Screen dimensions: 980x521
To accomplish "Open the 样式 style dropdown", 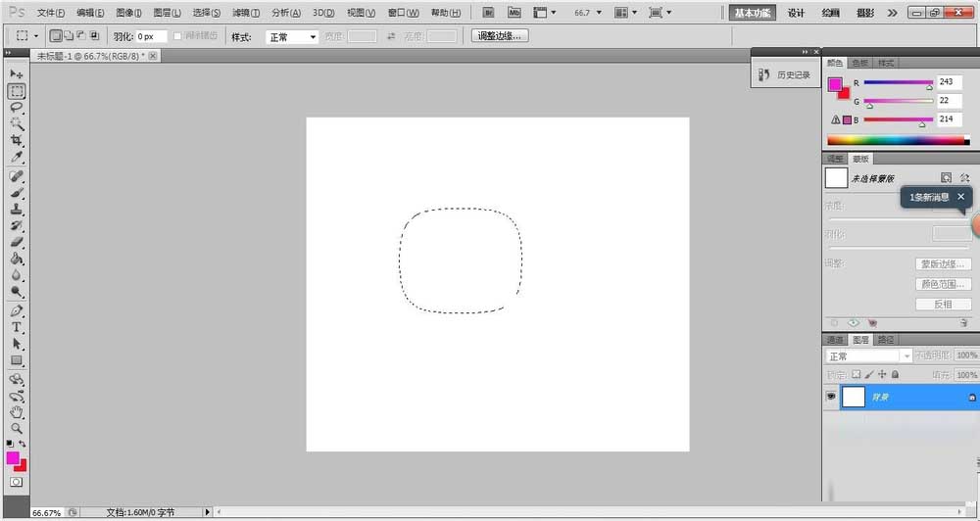I will coord(292,37).
